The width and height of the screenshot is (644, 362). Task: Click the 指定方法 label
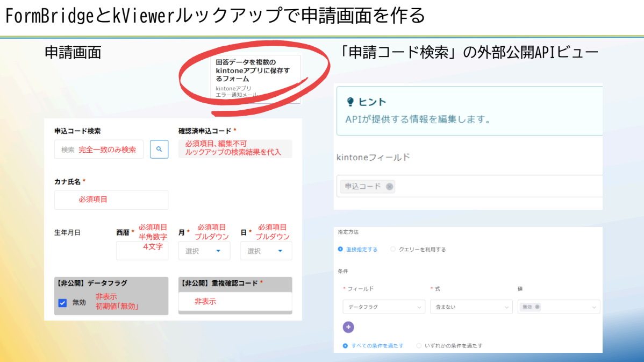tap(348, 232)
